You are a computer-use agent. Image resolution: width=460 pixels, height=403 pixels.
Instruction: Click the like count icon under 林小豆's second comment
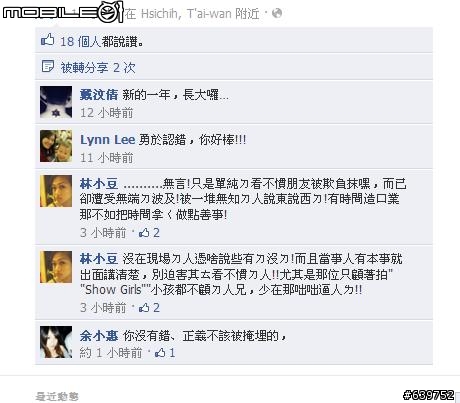tap(144, 308)
